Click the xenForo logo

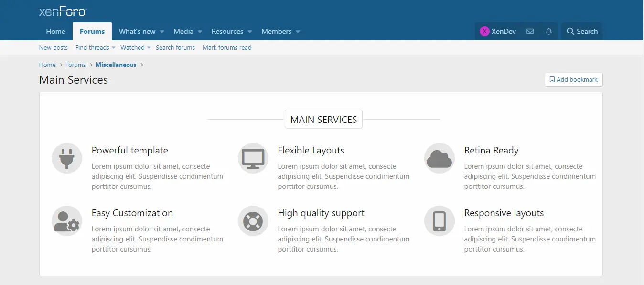pos(63,11)
